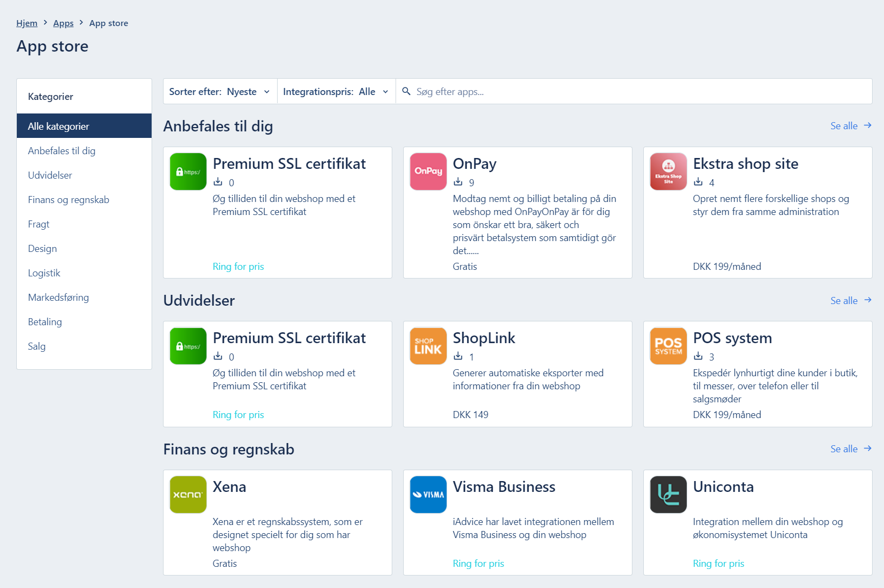The height and width of the screenshot is (588, 884).
Task: Click the download count icon on Ekstra shop site
Action: pos(698,182)
